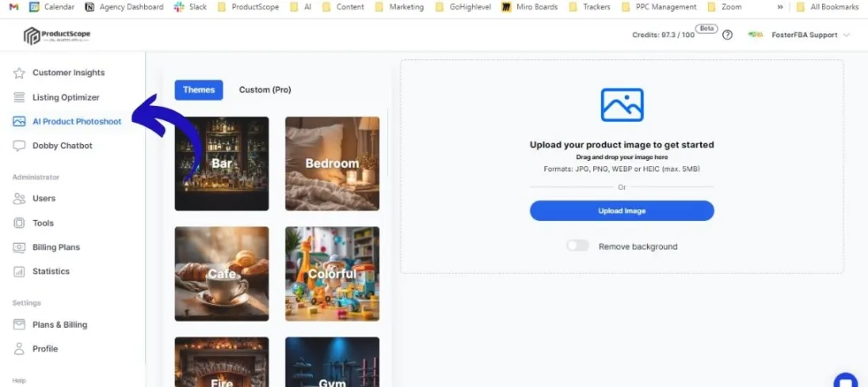This screenshot has width=868, height=387.
Task: Toggle the Remove background switch
Action: pyautogui.click(x=577, y=246)
